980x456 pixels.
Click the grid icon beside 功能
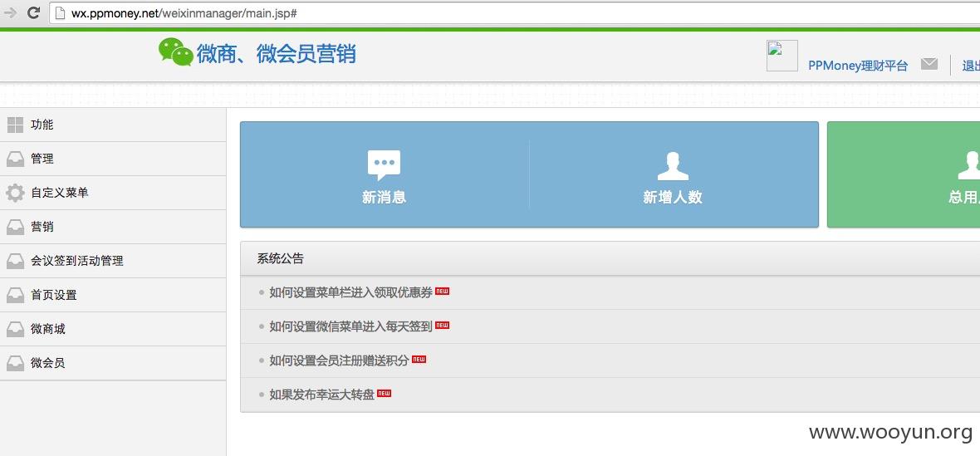pyautogui.click(x=15, y=125)
